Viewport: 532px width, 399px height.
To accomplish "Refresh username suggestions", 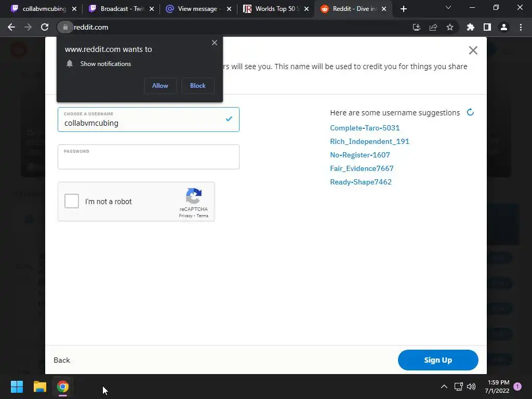I will 470,112.
